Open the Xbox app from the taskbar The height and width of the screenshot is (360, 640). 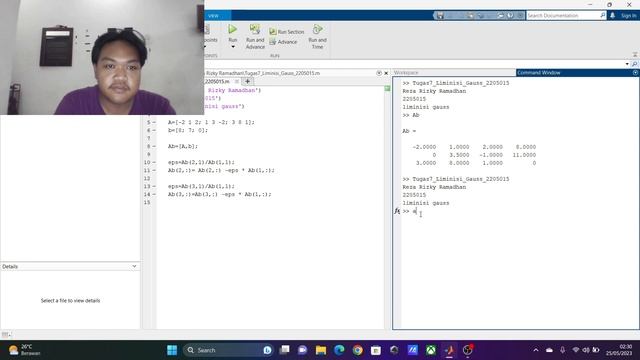[x=431, y=350]
